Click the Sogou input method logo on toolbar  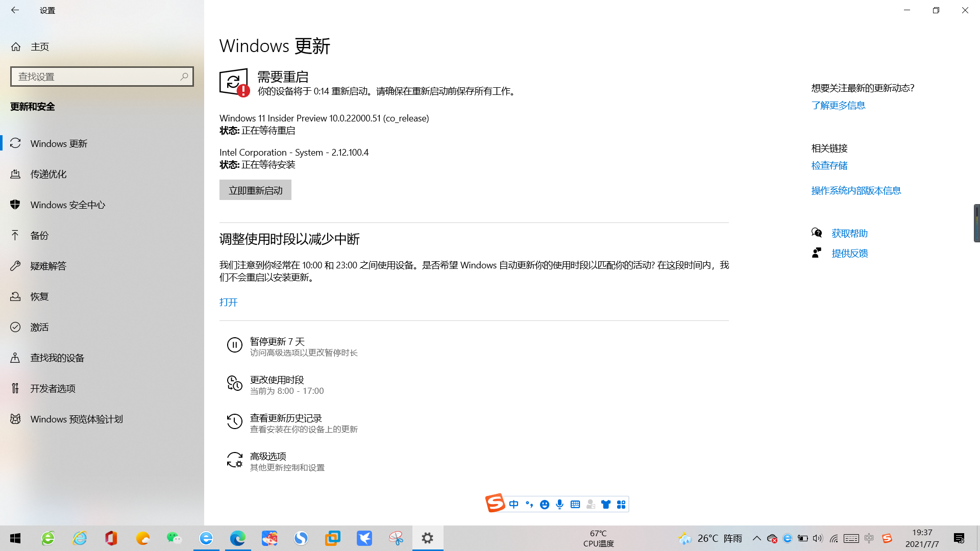pyautogui.click(x=495, y=504)
